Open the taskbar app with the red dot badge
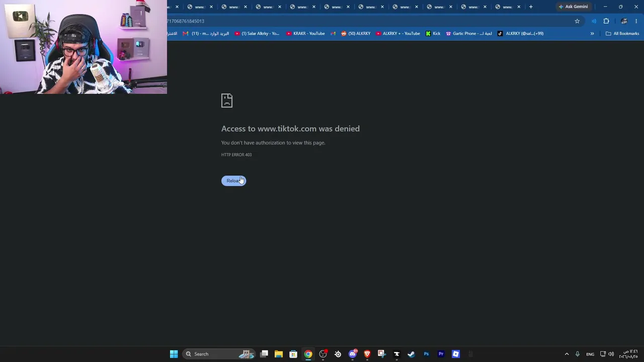The image size is (644, 362). tap(323, 354)
